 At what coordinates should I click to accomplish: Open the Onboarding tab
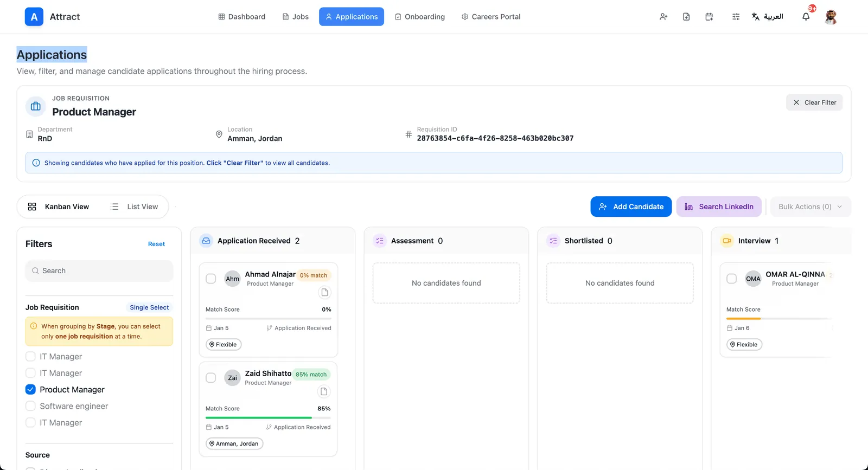[x=420, y=17]
